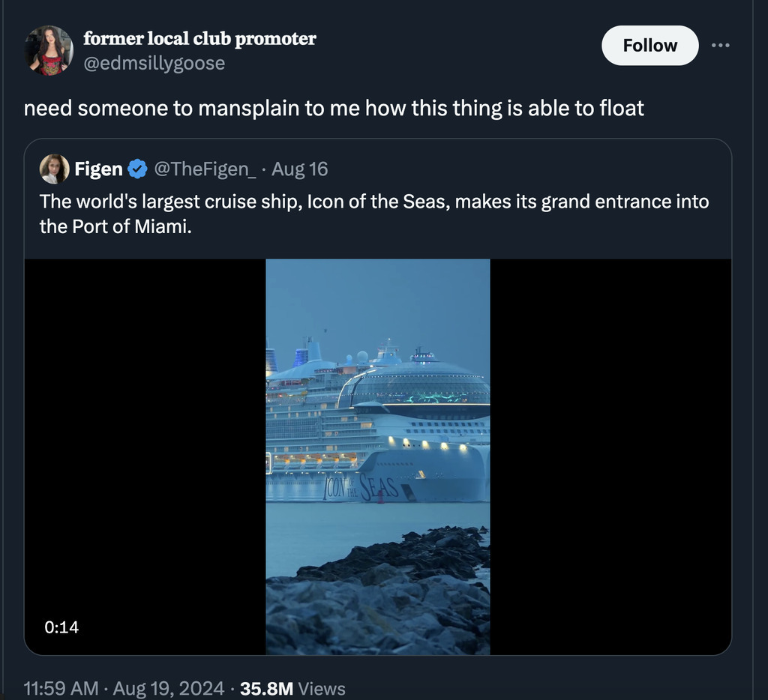Open the @TheFigen_ handle link
This screenshot has width=768, height=700.
(x=205, y=169)
